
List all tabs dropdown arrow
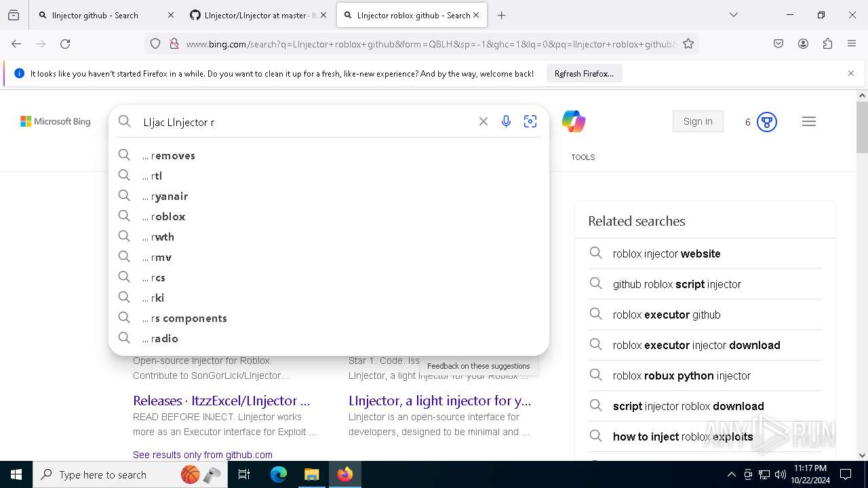(734, 15)
